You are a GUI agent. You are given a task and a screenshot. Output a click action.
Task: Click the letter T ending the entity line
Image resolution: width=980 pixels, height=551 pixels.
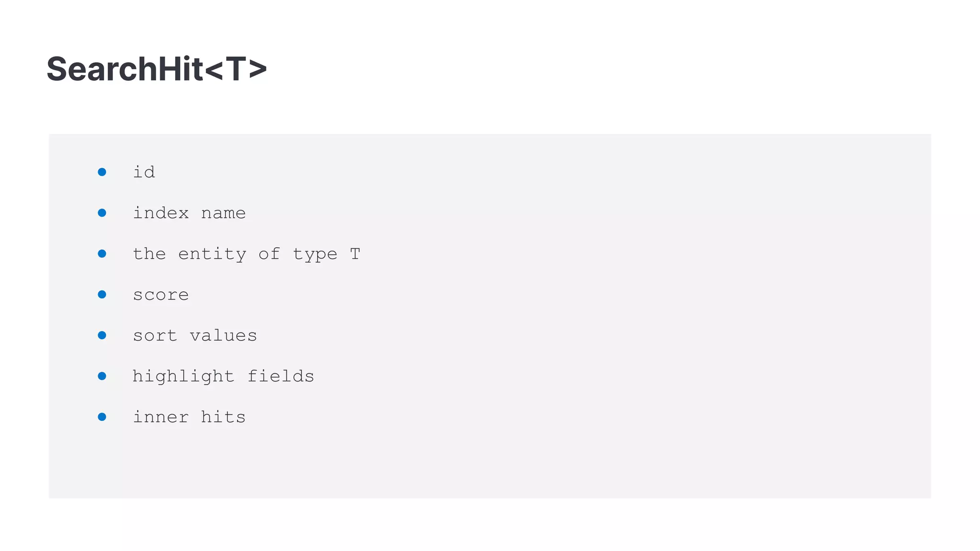355,254
